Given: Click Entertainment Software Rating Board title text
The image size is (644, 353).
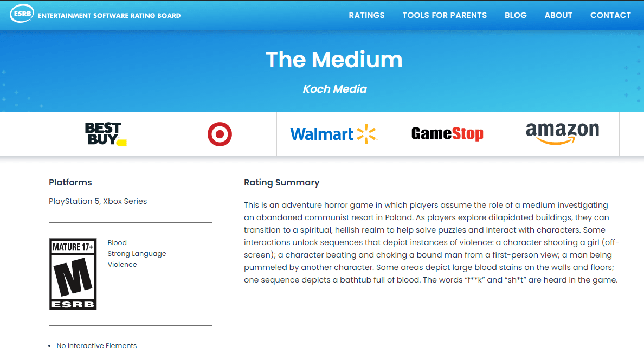Looking at the screenshot, I should point(110,16).
